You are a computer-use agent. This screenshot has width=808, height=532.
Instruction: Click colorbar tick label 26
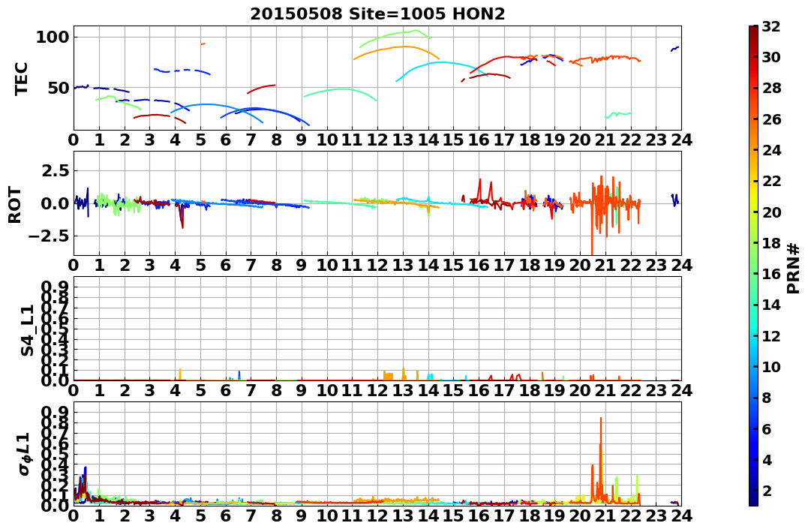(x=771, y=119)
